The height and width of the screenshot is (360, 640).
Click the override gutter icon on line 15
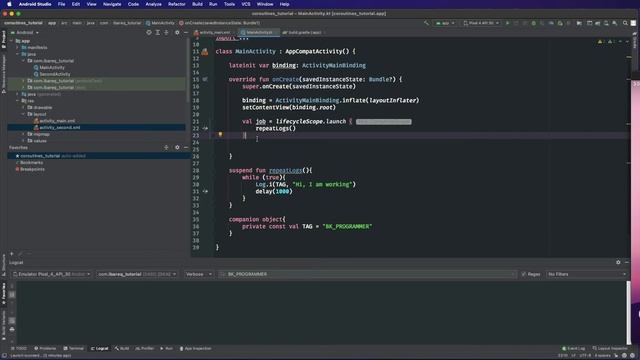click(x=205, y=79)
